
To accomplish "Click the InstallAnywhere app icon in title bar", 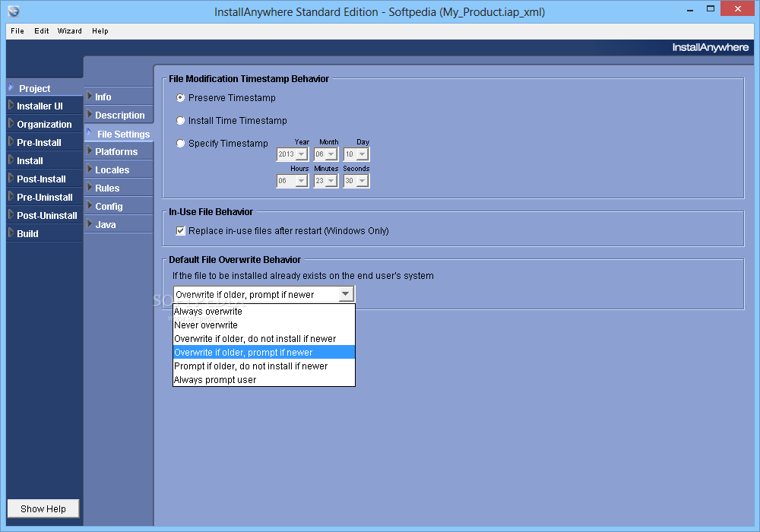I will (14, 11).
